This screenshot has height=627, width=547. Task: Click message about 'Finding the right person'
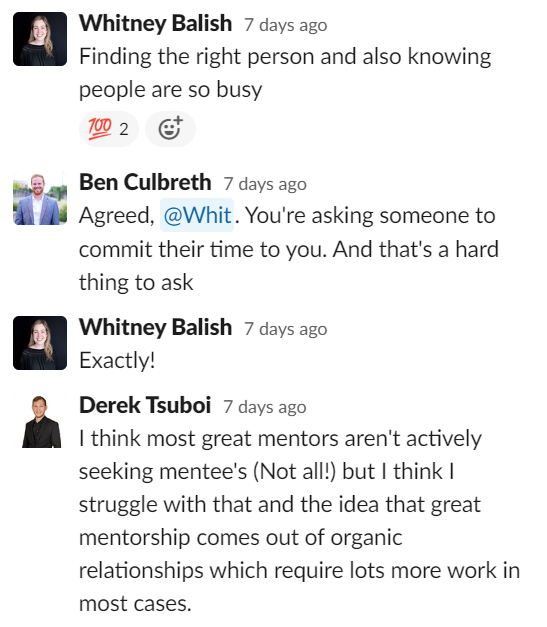coord(285,73)
